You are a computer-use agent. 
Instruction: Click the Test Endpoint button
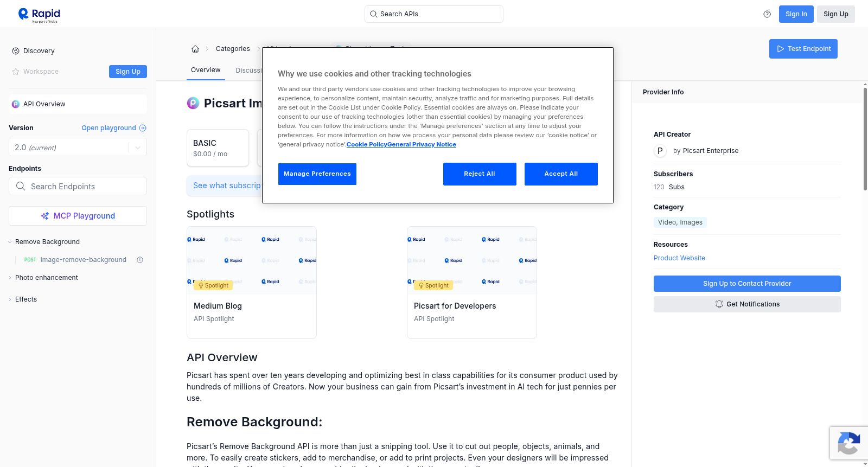(803, 49)
